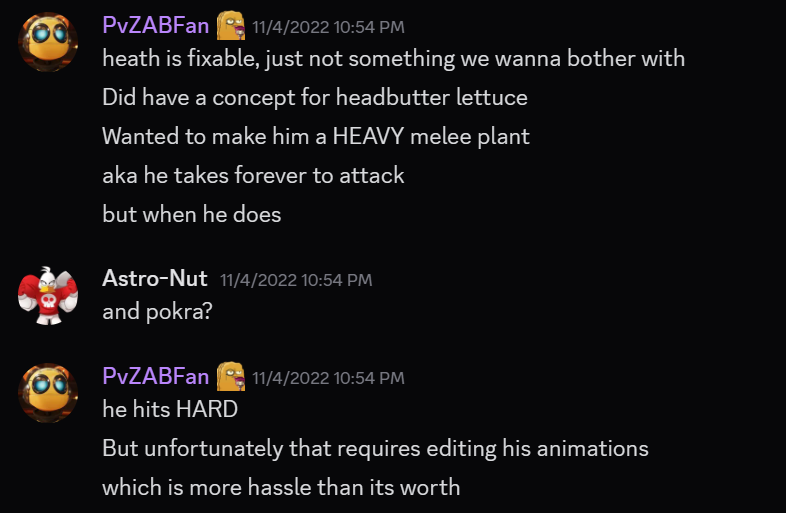Open Astro-Nut's avatar profile picture
Screen dimensions: 786x513
coord(47,295)
